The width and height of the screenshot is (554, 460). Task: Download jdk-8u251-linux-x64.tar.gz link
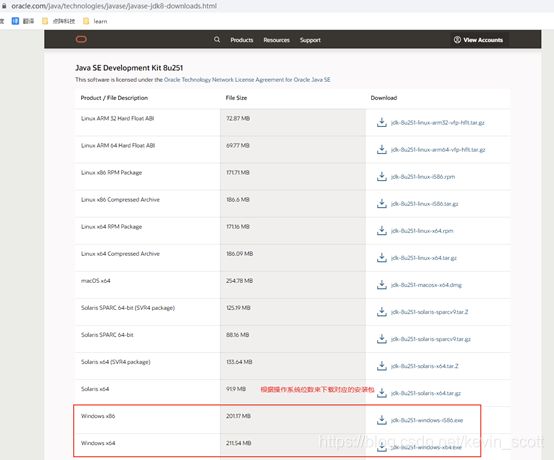pyautogui.click(x=424, y=258)
